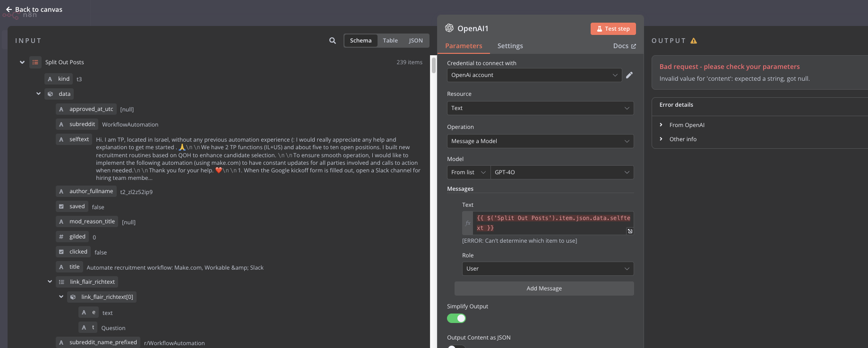Click the gilded number field pill
This screenshot has width=868, height=348.
(72, 237)
